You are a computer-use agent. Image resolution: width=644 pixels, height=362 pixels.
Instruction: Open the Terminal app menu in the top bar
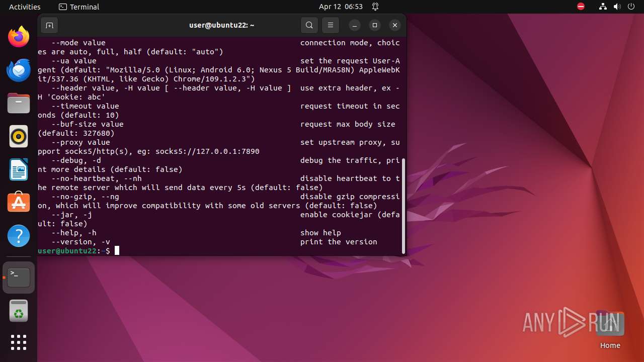[x=79, y=7]
